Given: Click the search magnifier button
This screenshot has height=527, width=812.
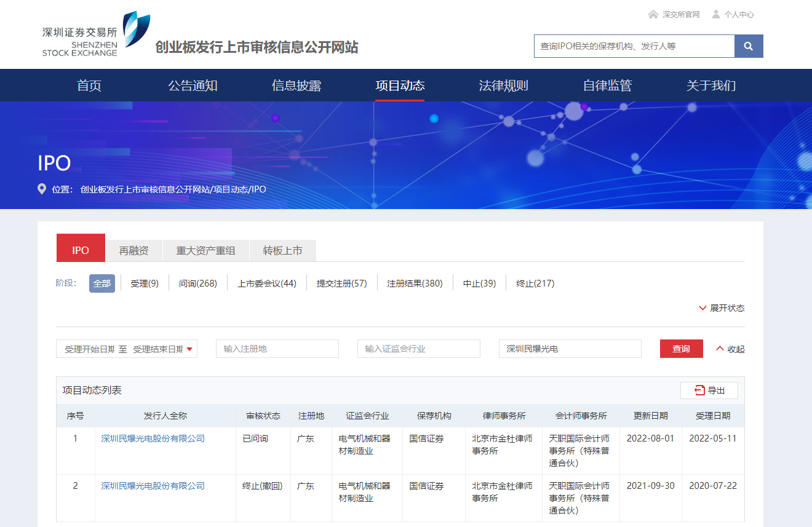Looking at the screenshot, I should 749,46.
